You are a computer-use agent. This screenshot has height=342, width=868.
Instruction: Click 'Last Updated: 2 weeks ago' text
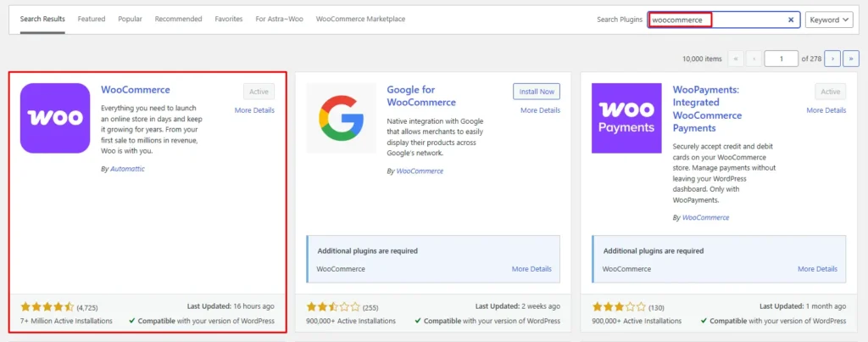coord(518,306)
